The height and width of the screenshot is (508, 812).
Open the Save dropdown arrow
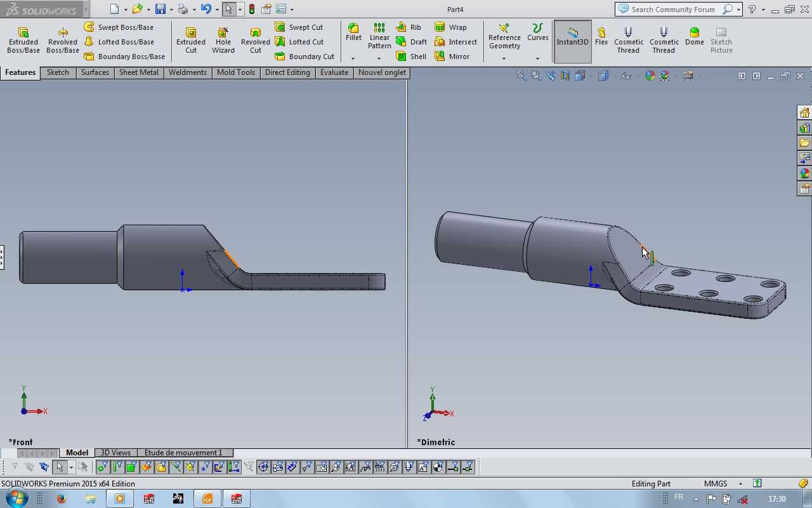click(171, 10)
